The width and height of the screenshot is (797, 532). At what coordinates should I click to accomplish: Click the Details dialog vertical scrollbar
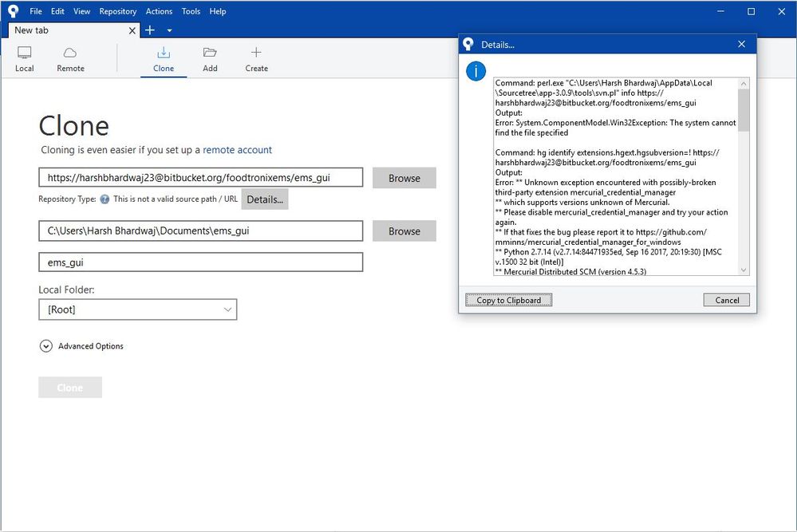744,110
